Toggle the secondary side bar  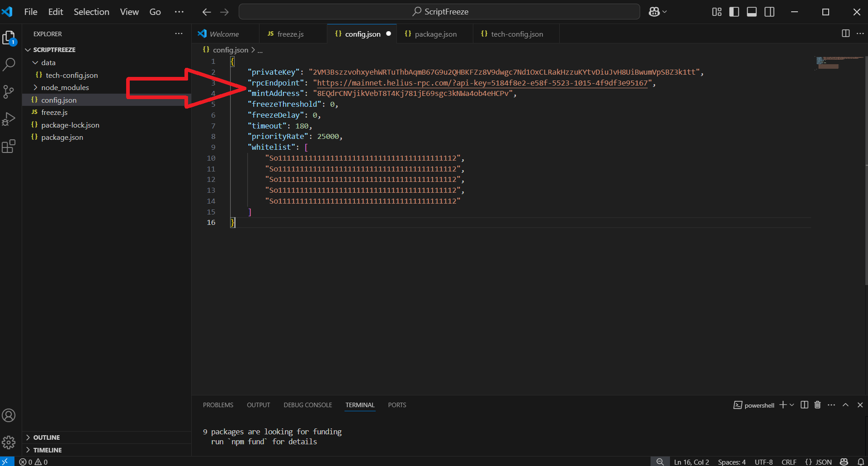pos(769,12)
